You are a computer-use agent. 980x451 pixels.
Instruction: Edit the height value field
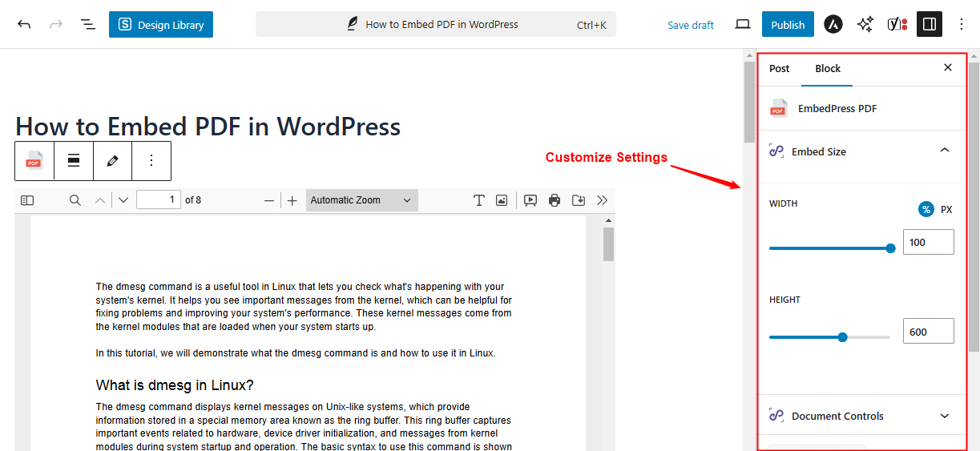coord(929,331)
